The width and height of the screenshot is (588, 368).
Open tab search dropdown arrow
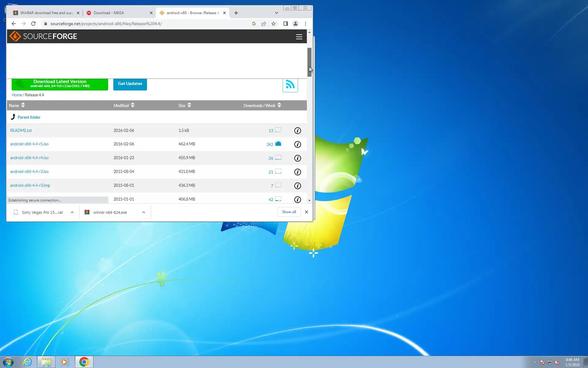pos(276,13)
